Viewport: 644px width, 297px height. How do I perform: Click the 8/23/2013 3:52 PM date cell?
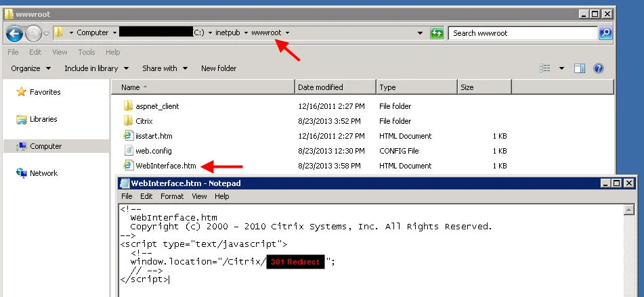coord(329,121)
